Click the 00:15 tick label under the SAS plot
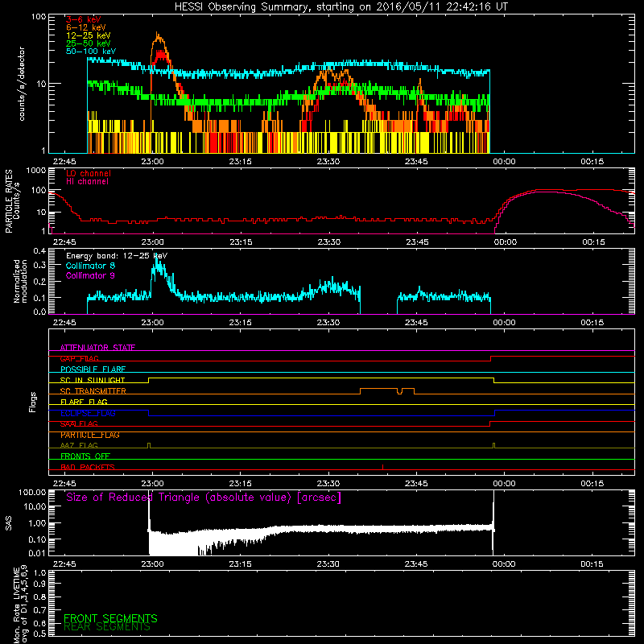This screenshot has width=644, height=644. click(x=592, y=564)
